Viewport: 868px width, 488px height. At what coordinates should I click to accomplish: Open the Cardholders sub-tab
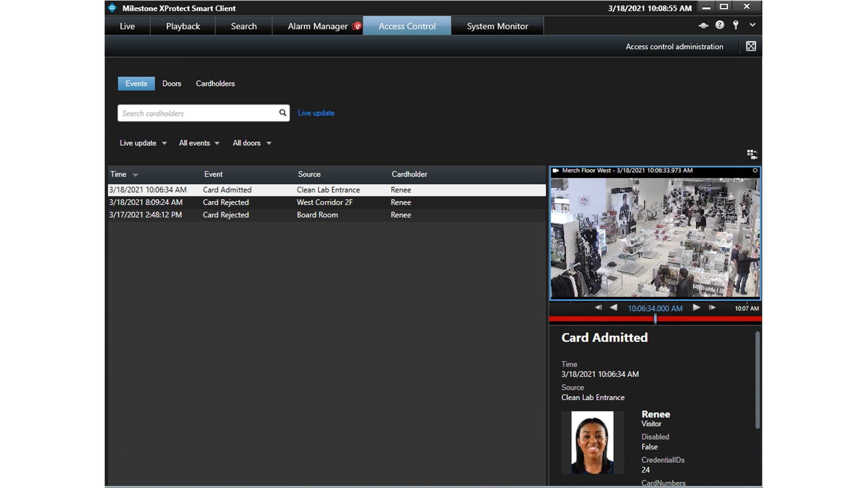tap(215, 84)
